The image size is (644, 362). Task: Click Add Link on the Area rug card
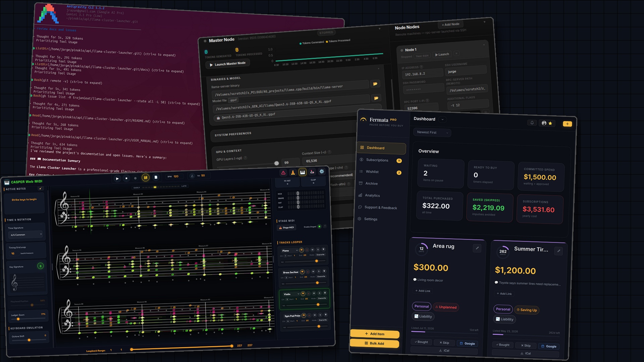(423, 291)
